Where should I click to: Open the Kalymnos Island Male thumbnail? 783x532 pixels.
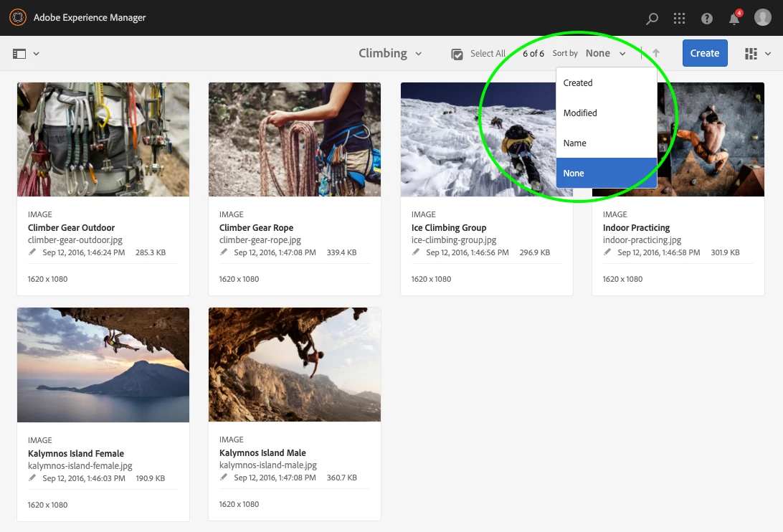295,365
